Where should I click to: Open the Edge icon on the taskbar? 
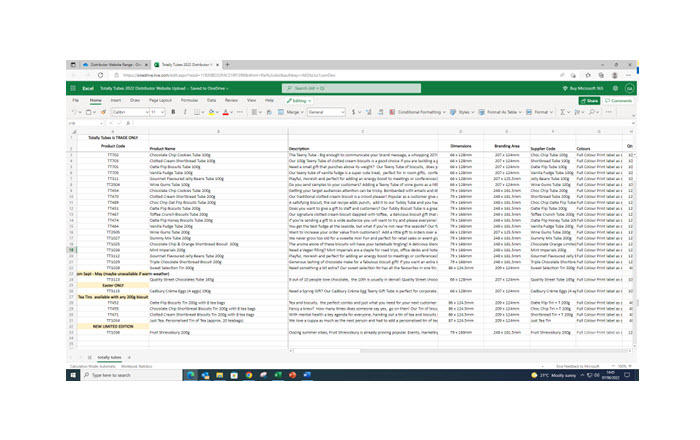191,375
